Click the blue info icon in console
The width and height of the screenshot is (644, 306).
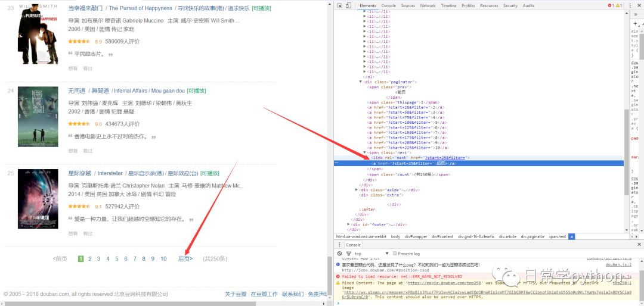[x=338, y=265]
